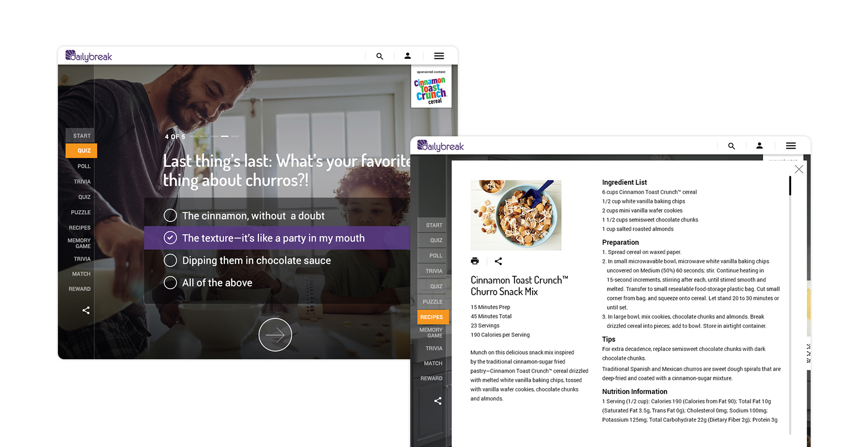Viewport: 868px width, 447px height.
Task: Click the Cinnamon Toast Crunch sponsored logo
Action: tap(431, 88)
